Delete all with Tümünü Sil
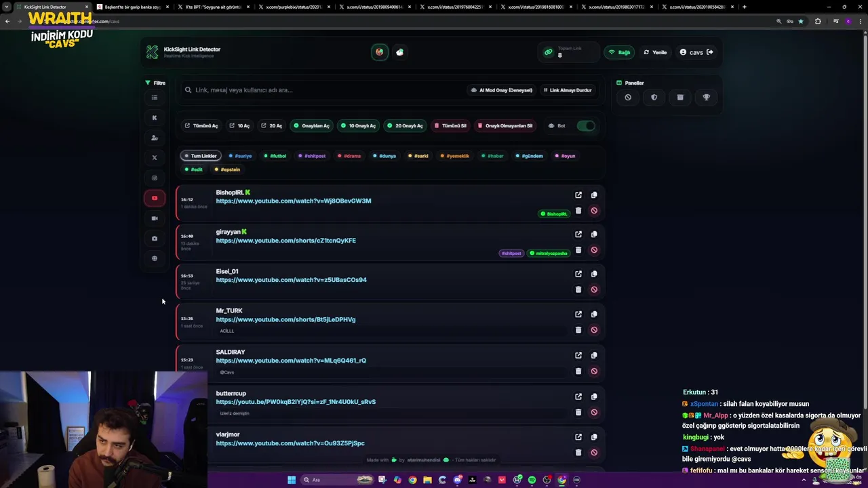 click(x=450, y=126)
